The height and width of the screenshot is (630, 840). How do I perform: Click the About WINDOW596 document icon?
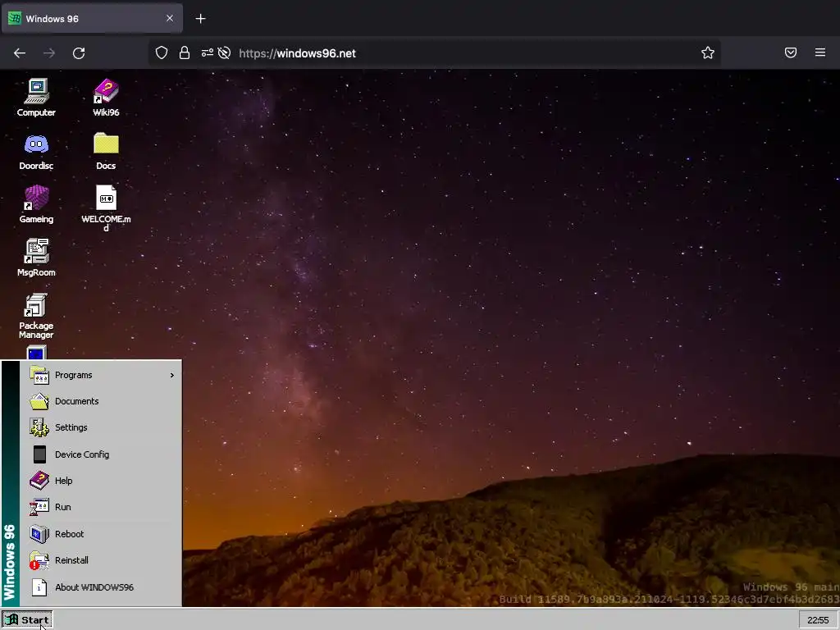39,587
